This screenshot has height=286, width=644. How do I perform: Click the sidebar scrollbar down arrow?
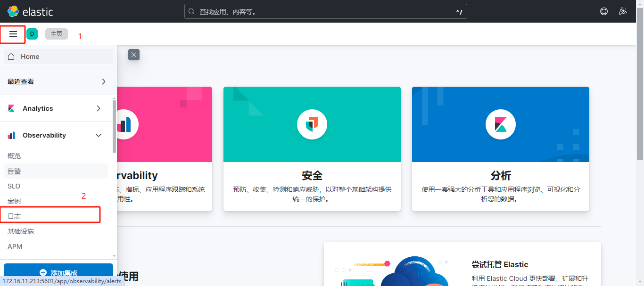tap(114, 255)
